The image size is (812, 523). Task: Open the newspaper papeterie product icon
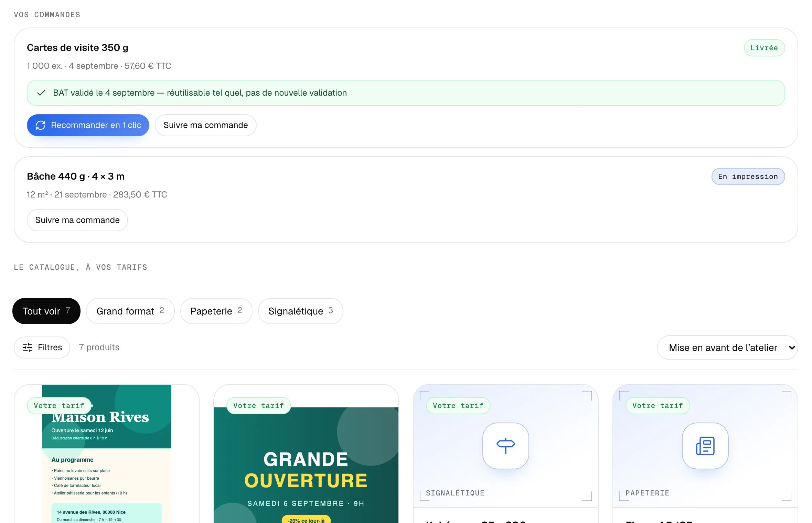point(705,446)
